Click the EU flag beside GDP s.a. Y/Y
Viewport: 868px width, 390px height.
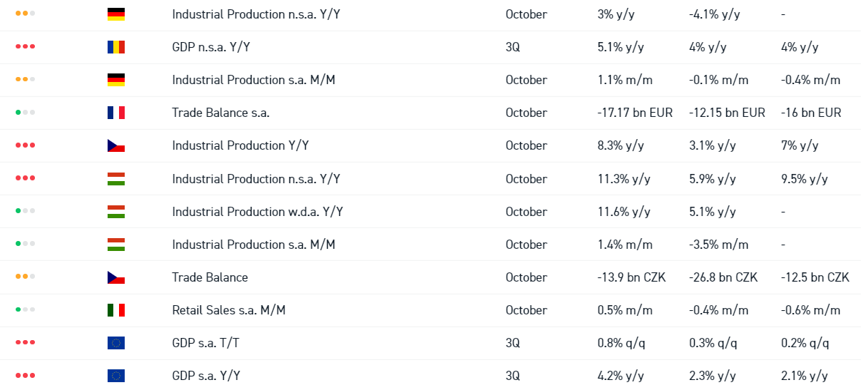115,376
